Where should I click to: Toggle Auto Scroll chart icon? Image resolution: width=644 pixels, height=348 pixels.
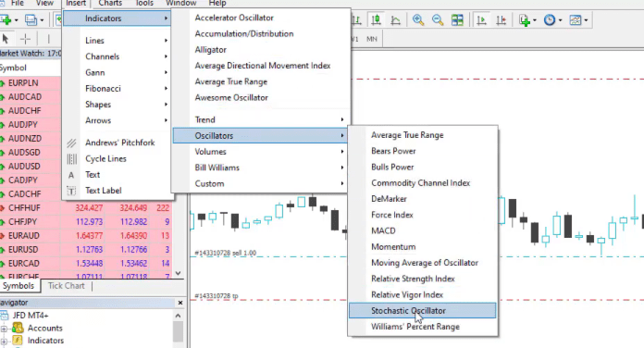[481, 19]
